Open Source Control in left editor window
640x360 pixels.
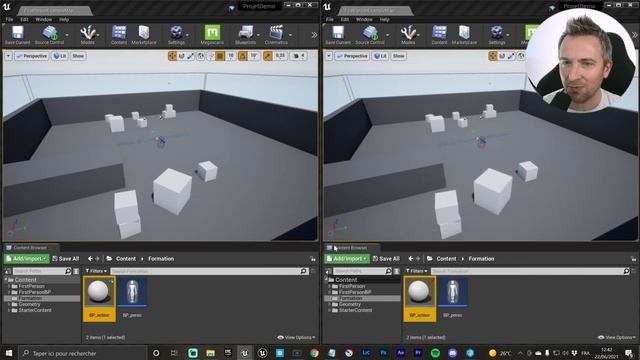point(49,35)
